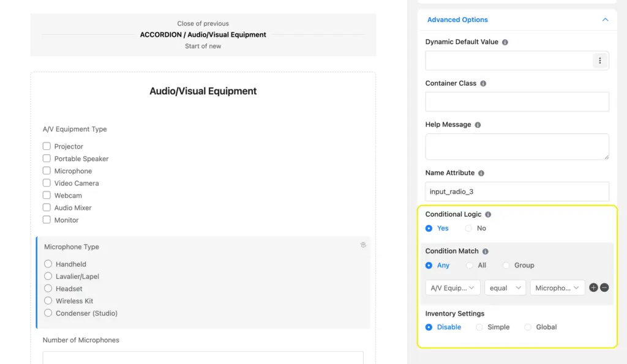Viewport: 627px width, 364px height.
Task: Open the three-dot menu in Dynamic Default Value field
Action: [x=600, y=61]
